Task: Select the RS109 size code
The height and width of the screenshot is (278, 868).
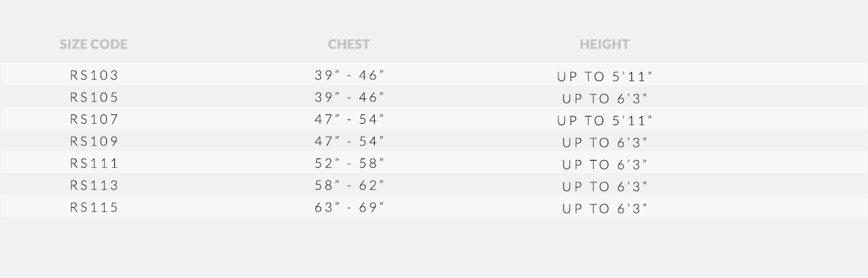Action: point(94,141)
